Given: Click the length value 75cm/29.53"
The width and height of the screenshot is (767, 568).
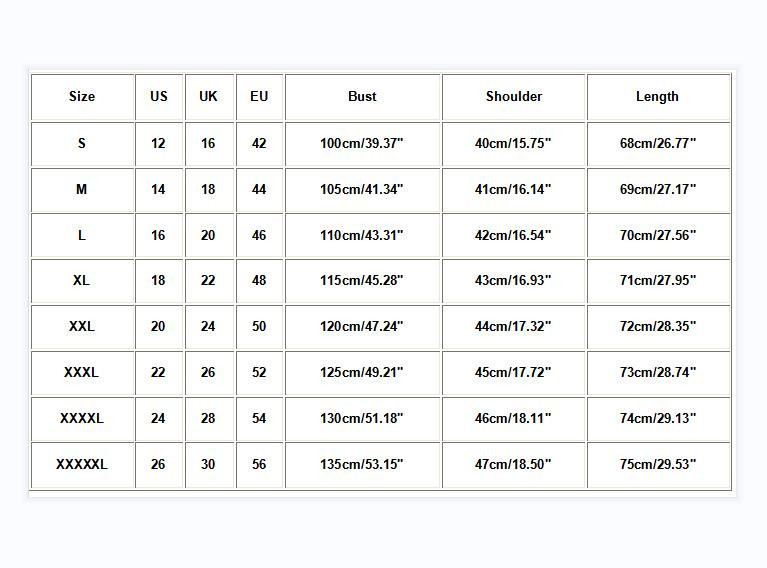Looking at the screenshot, I should click(658, 464).
